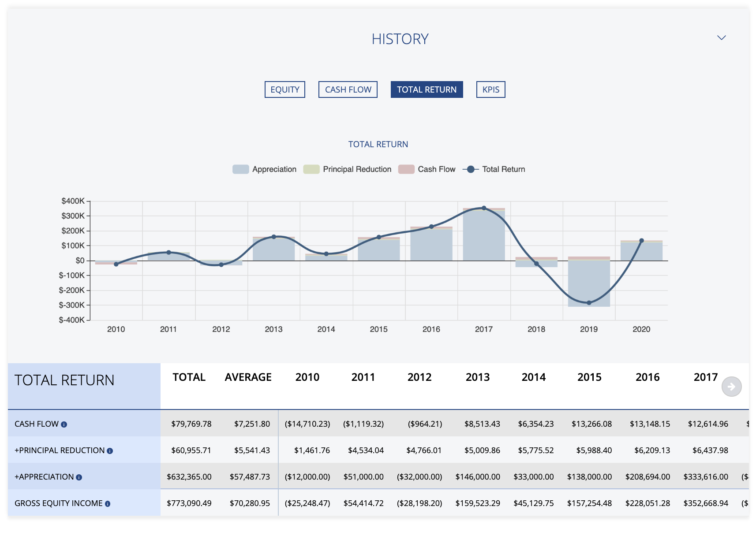The image size is (756, 536).
Task: Collapse the HISTORY panel with the chevron
Action: coord(722,38)
